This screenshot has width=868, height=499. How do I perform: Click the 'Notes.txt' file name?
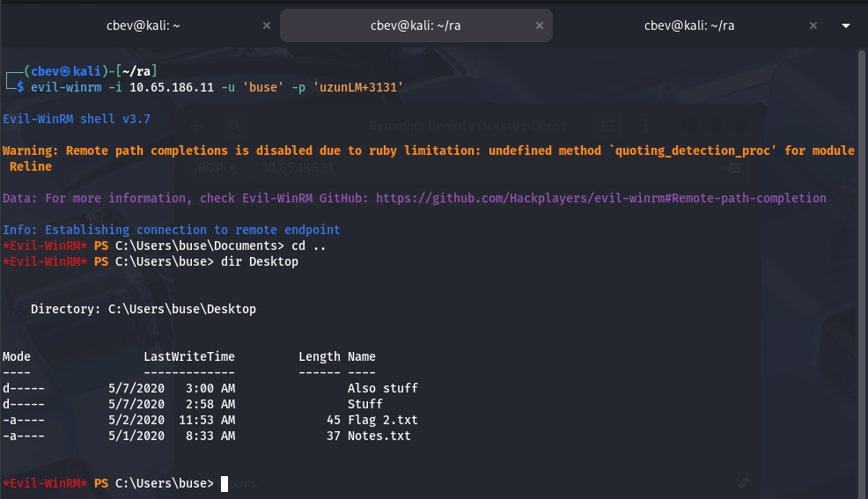(x=379, y=436)
